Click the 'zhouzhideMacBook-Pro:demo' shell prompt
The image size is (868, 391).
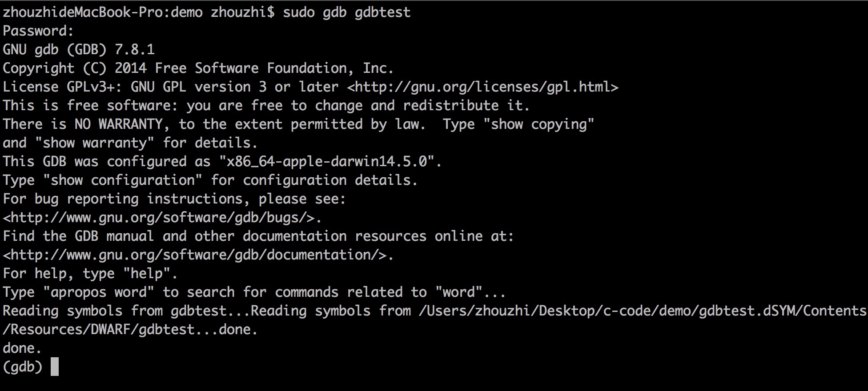(x=103, y=12)
